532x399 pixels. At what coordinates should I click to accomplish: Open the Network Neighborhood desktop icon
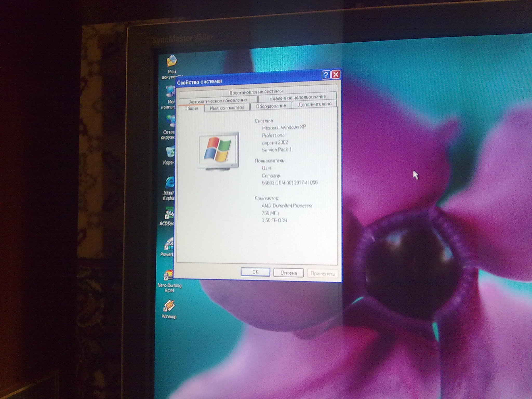pyautogui.click(x=169, y=127)
